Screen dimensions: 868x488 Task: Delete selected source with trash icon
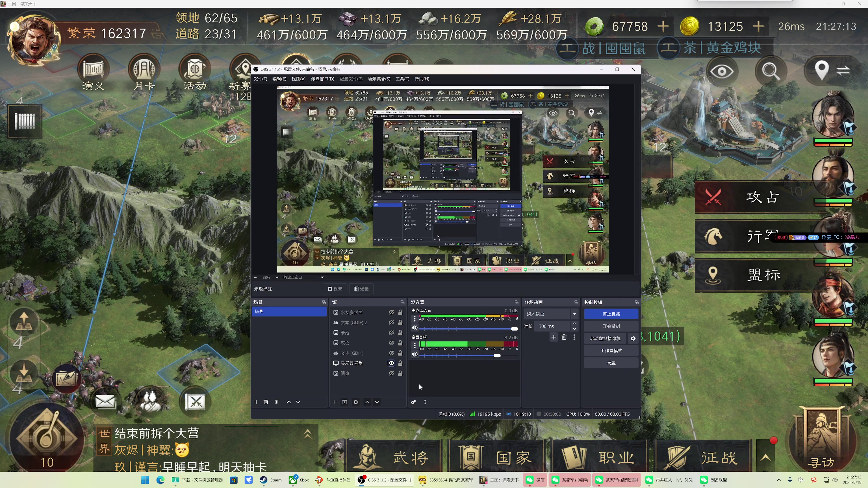coord(344,402)
